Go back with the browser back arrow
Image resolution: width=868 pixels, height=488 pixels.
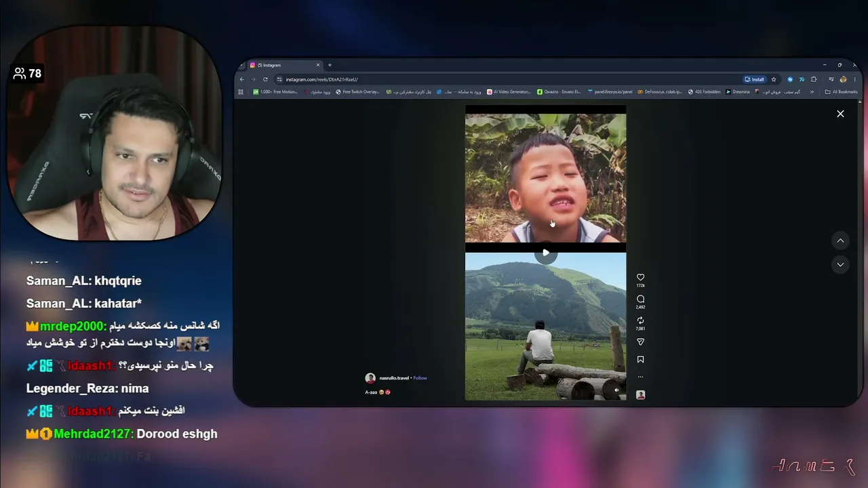[x=242, y=79]
